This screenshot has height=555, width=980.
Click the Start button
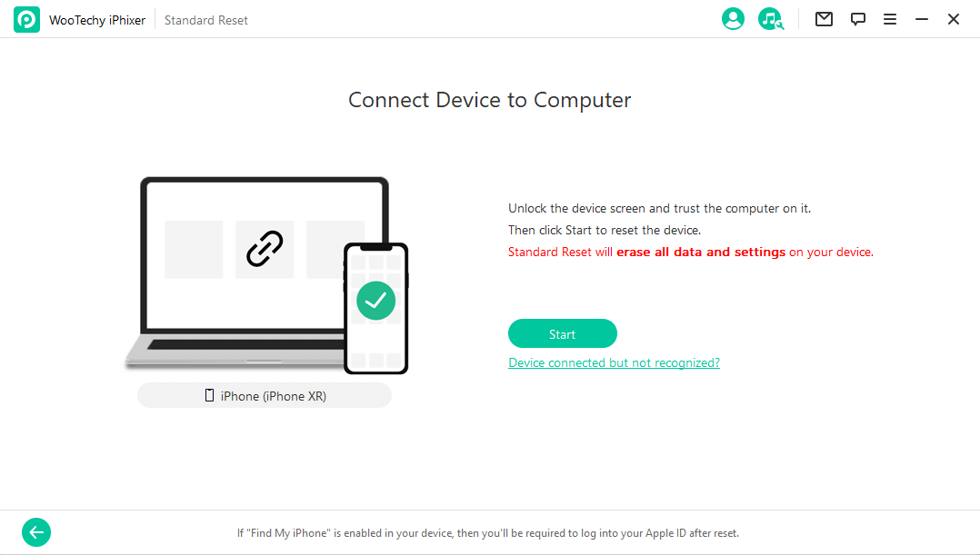(x=563, y=333)
